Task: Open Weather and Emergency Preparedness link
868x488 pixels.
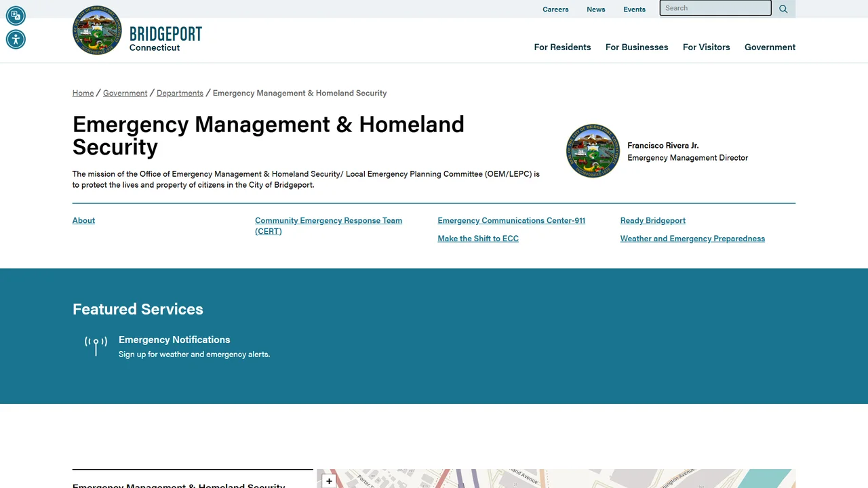Action: click(692, 239)
